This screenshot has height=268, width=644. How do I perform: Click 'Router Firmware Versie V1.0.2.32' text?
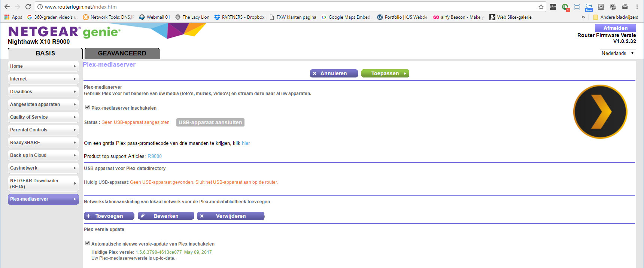tap(607, 38)
